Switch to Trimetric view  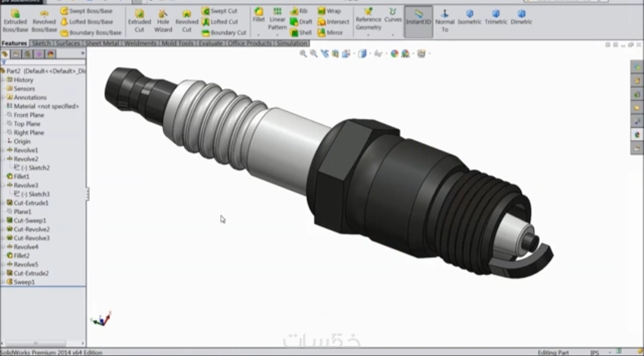[496, 18]
